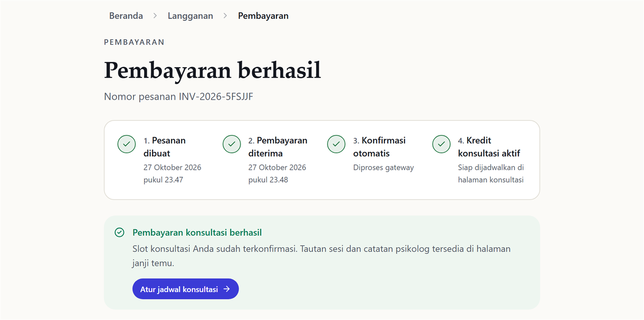
Task: Click the check icon for Pesanan dibuat
Action: (x=127, y=144)
